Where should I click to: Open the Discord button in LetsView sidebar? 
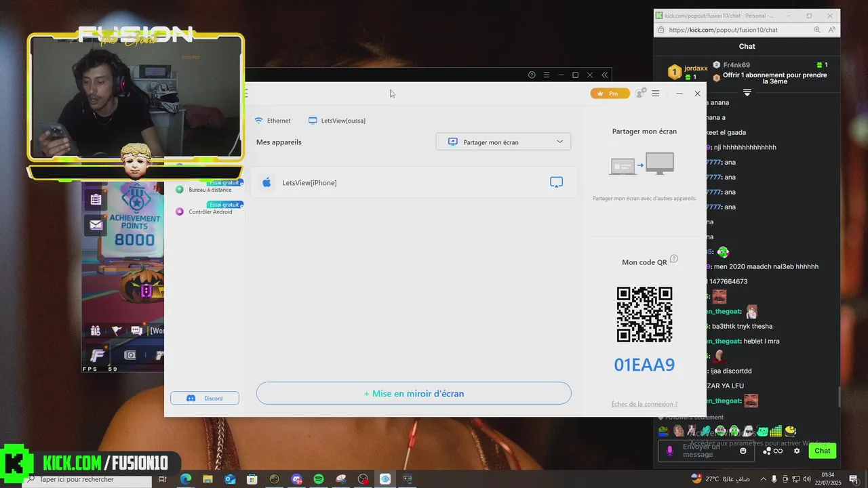click(205, 398)
